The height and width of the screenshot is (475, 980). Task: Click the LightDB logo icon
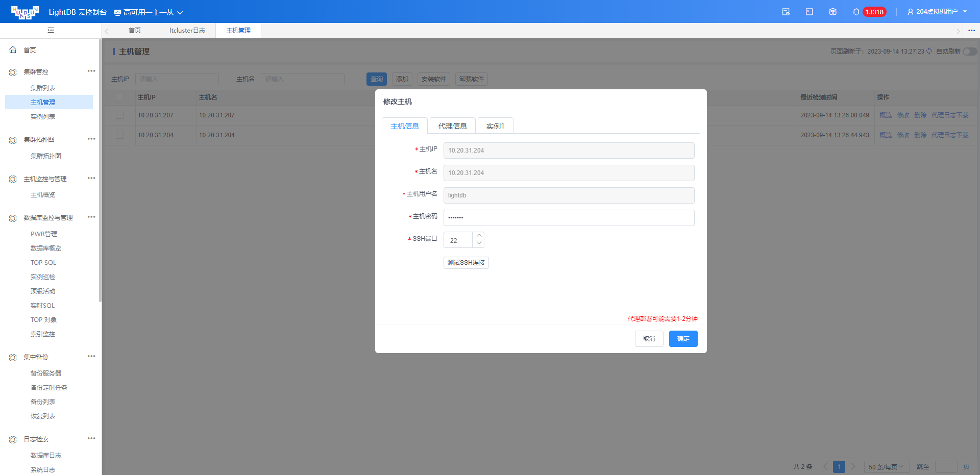[x=25, y=12]
